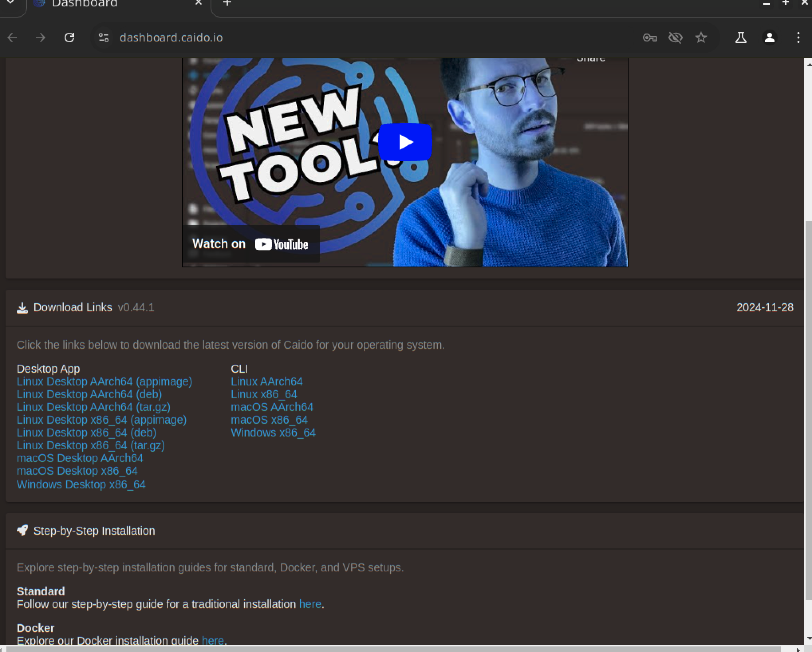Open Chrome Labs flask icon
Image resolution: width=812 pixels, height=652 pixels.
741,38
